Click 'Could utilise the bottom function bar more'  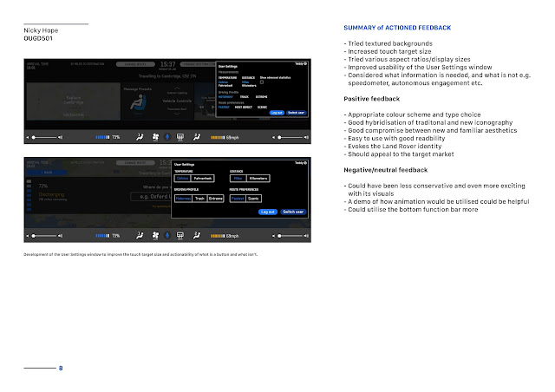(411, 210)
